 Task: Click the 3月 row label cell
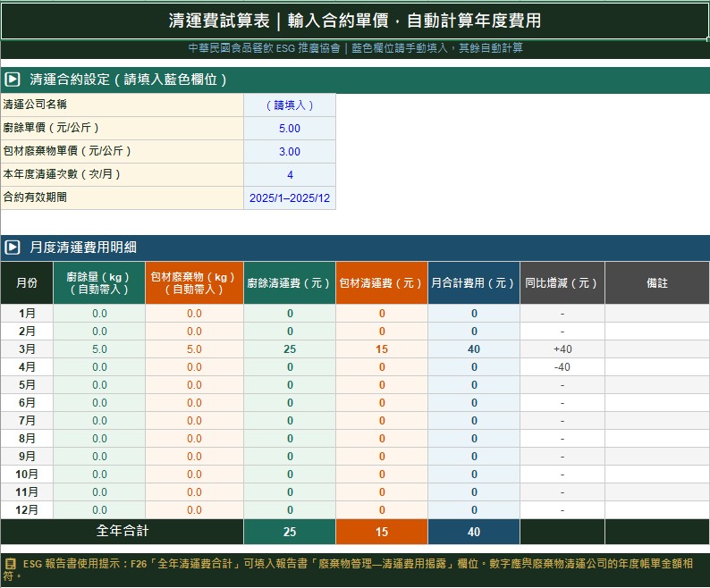point(27,349)
